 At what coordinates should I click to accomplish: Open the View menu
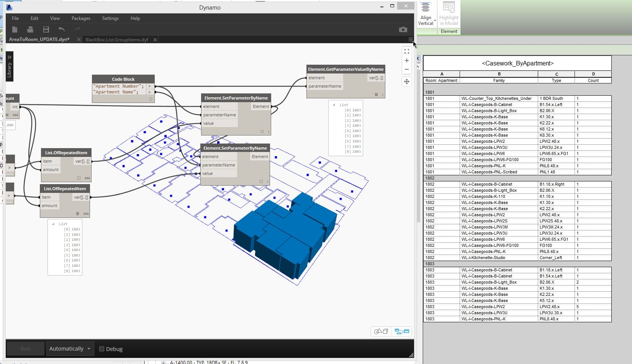(x=55, y=18)
